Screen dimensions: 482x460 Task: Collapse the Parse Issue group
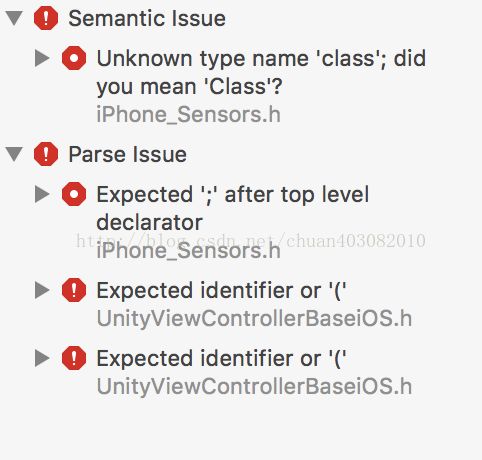click(x=14, y=154)
